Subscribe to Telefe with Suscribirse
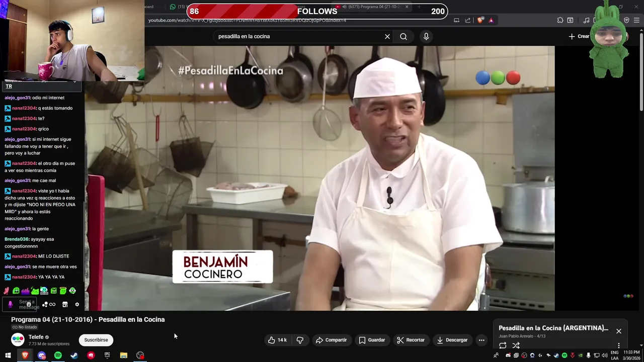This screenshot has width=644, height=362. coord(96,340)
